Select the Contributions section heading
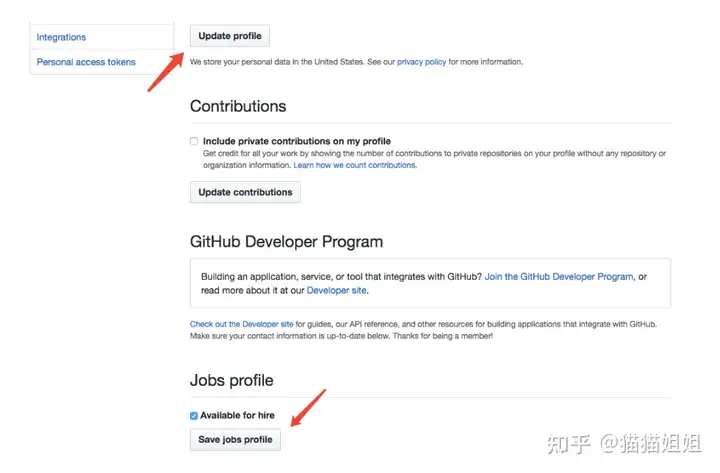 238,106
